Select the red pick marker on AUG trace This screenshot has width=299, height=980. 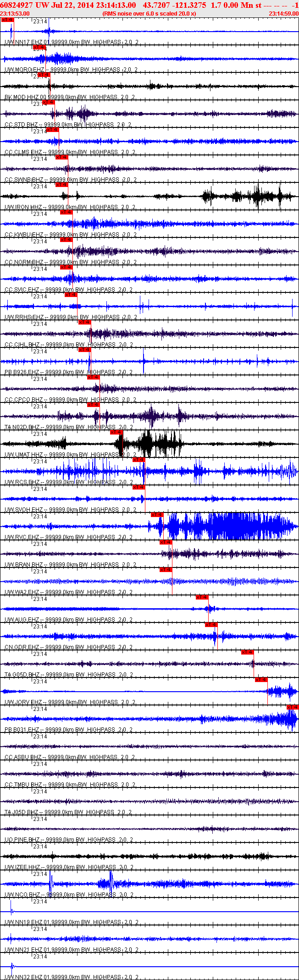202,597
